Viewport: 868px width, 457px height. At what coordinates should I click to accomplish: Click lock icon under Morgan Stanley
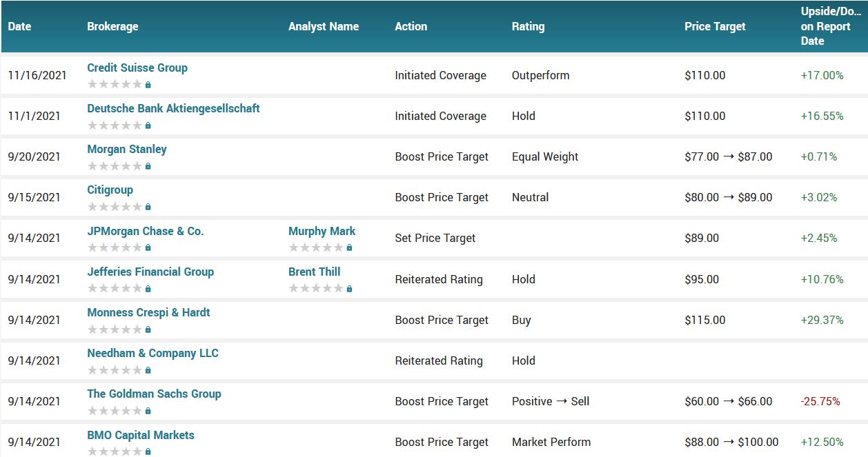coord(148,166)
